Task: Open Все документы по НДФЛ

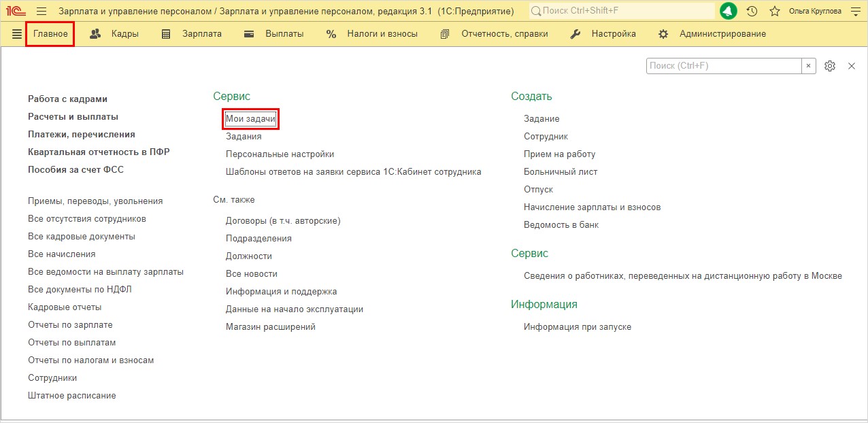Action: [x=80, y=290]
